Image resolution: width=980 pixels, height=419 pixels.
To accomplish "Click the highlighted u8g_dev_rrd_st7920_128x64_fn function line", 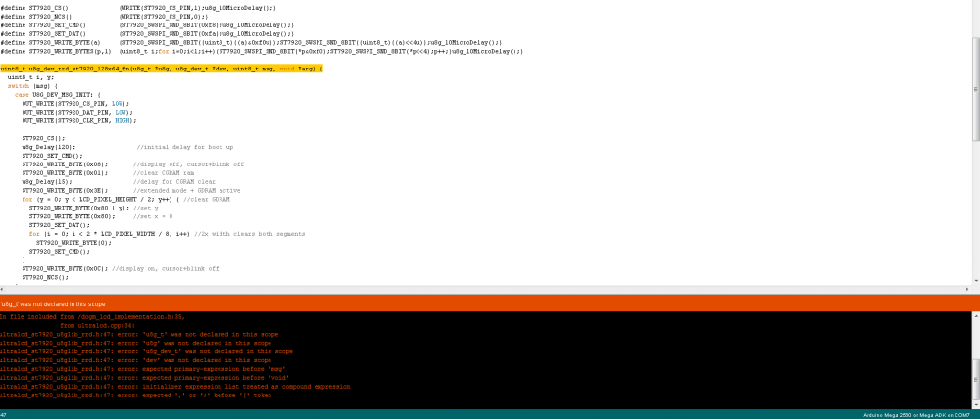I will pyautogui.click(x=162, y=69).
